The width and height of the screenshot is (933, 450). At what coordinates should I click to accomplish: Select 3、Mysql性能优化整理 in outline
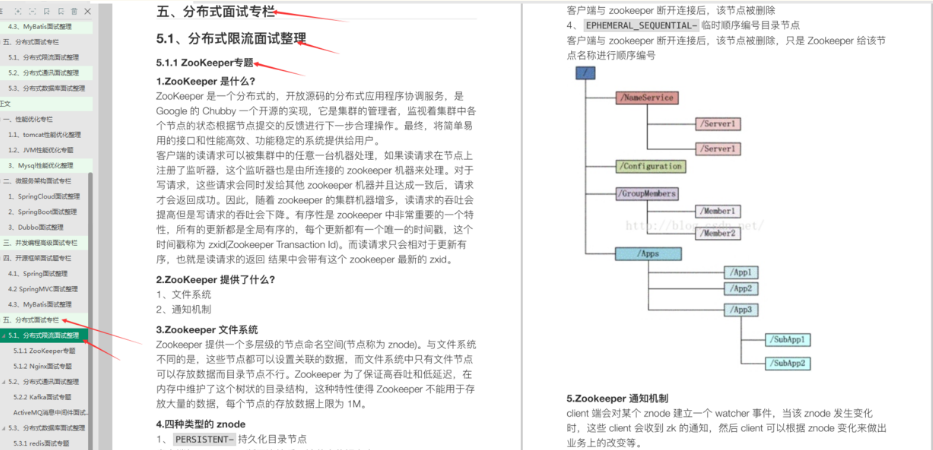point(40,165)
